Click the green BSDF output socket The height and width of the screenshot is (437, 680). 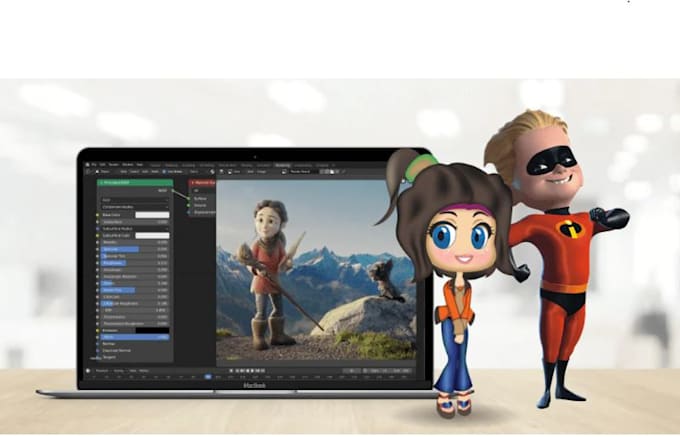click(173, 190)
